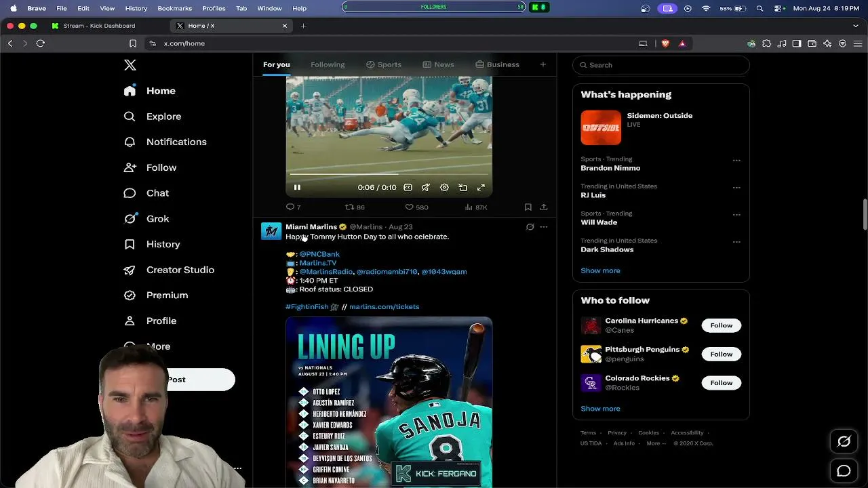The width and height of the screenshot is (868, 488).
Task: Reload the current page
Action: [x=41, y=43]
